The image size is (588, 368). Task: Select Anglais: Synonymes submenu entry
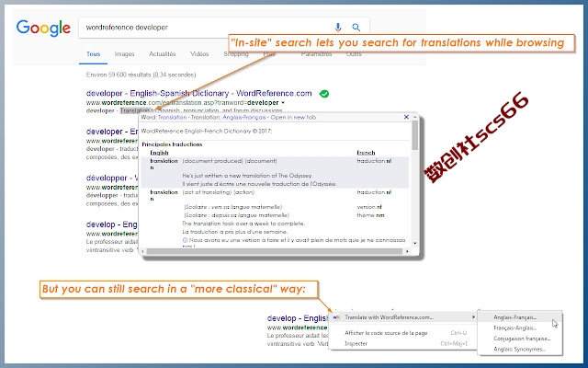(520, 349)
